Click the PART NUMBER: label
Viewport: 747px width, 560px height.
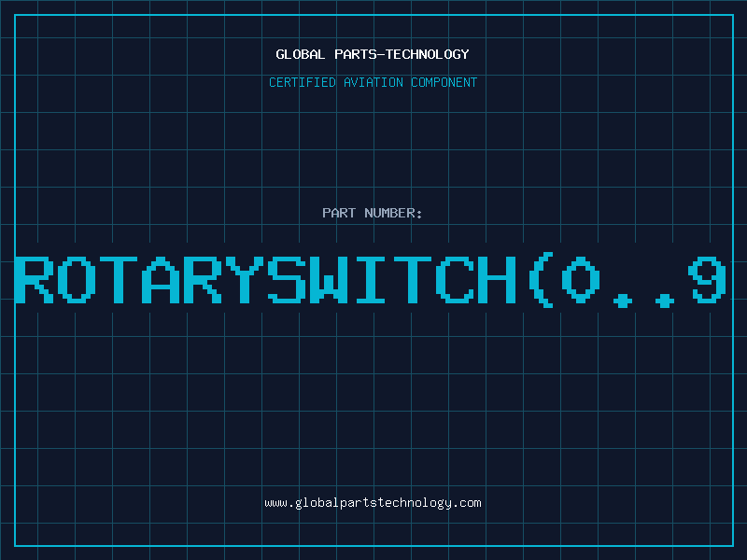tap(373, 213)
